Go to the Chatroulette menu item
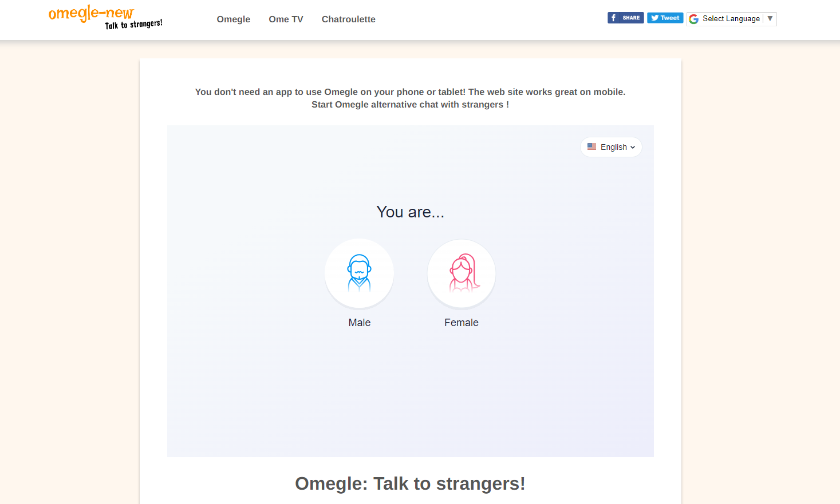840x504 pixels. pos(348,19)
